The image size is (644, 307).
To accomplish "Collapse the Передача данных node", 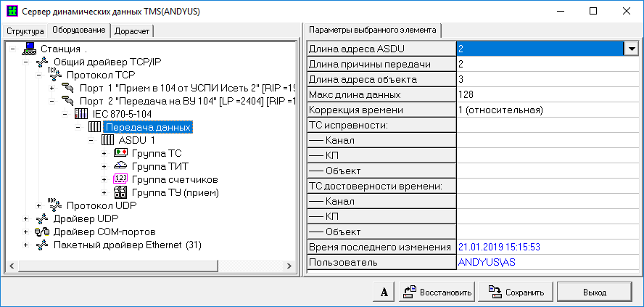I will (78, 127).
